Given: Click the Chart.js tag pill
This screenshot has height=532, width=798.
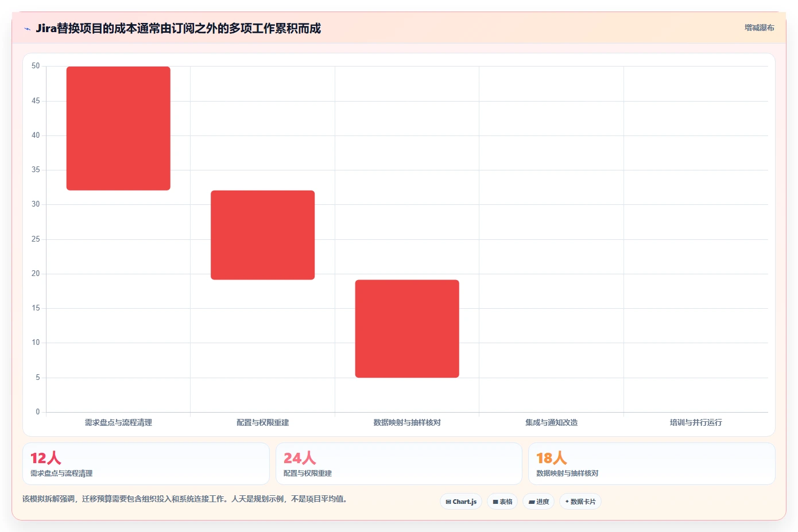Looking at the screenshot, I should pos(461,502).
